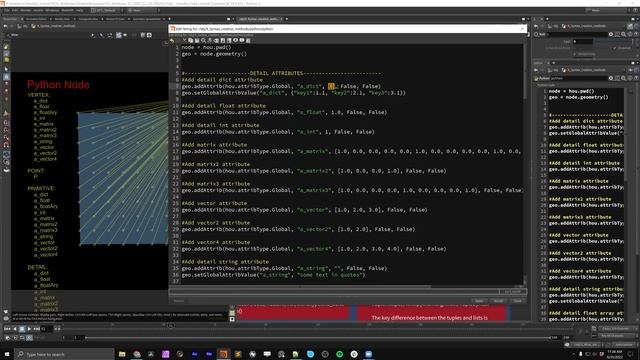Switch to the Render View tab
Viewport: 640px width, 360px height.
(62, 19)
